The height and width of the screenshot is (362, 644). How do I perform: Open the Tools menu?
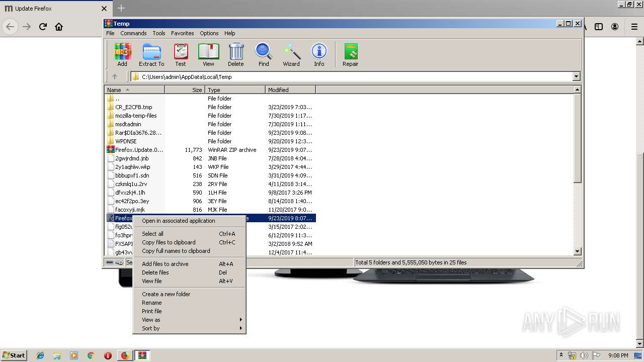tap(159, 33)
